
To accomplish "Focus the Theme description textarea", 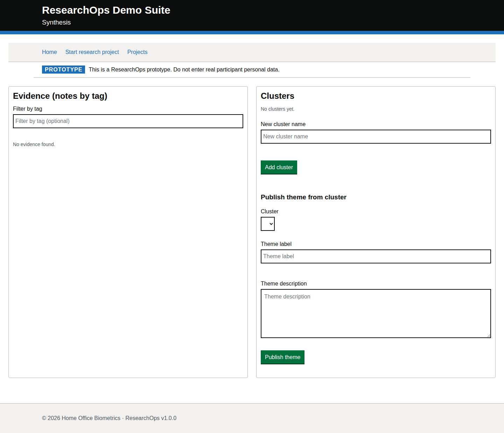I will 376,313.
